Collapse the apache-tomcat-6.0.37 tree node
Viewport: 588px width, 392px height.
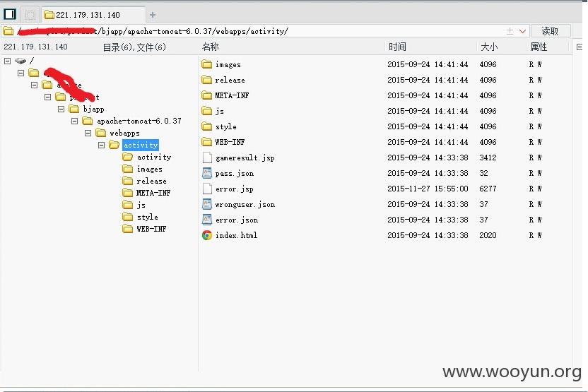click(x=75, y=121)
